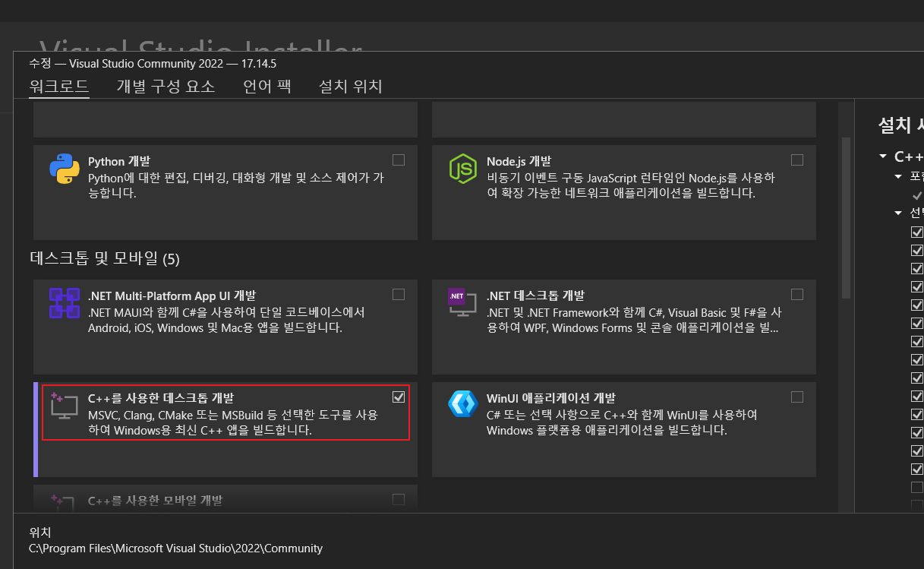This screenshot has width=924, height=569.
Task: Enable the Python 개발 workload checkbox
Action: (399, 160)
